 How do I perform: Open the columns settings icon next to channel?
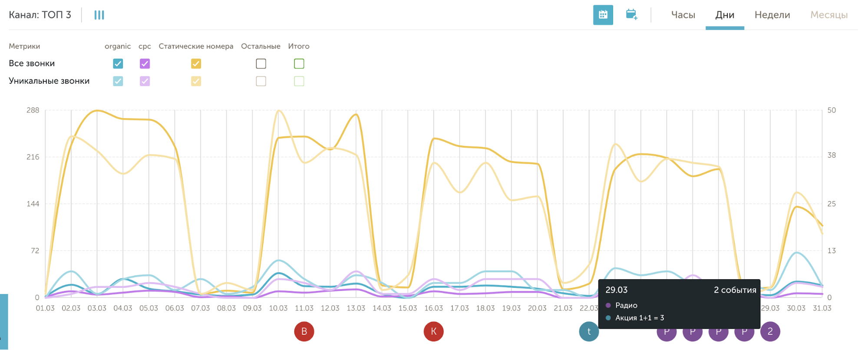pyautogui.click(x=99, y=15)
